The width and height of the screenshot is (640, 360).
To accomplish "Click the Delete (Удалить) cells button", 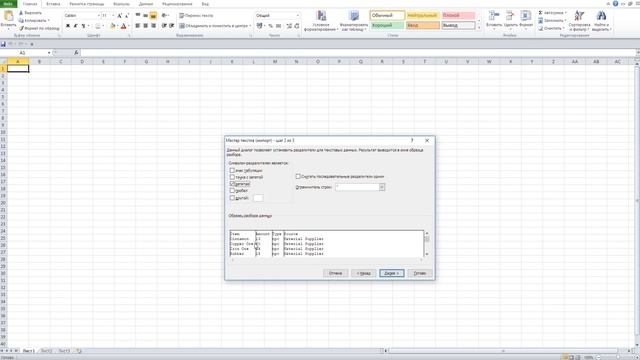I will point(510,19).
